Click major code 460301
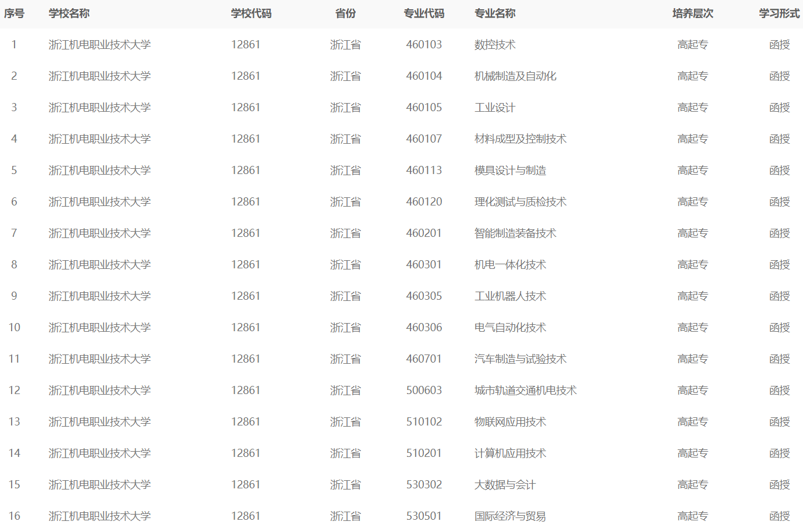803x532 pixels. [424, 265]
